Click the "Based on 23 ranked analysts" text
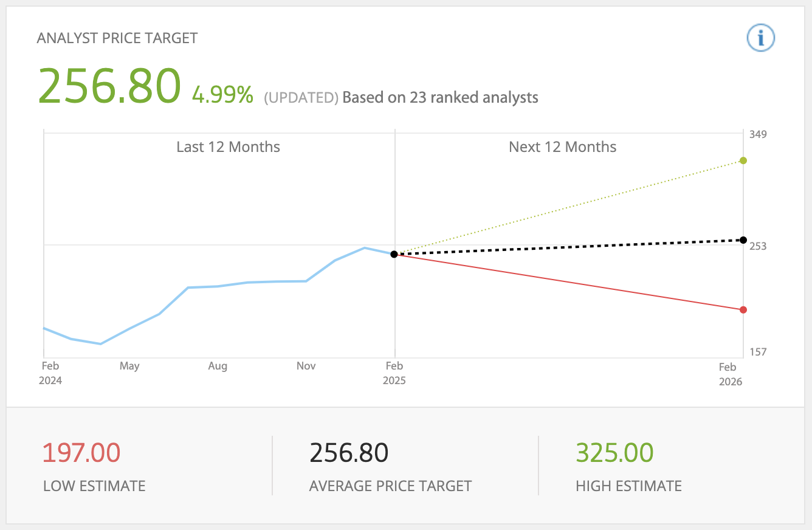The height and width of the screenshot is (530, 812). point(440,97)
